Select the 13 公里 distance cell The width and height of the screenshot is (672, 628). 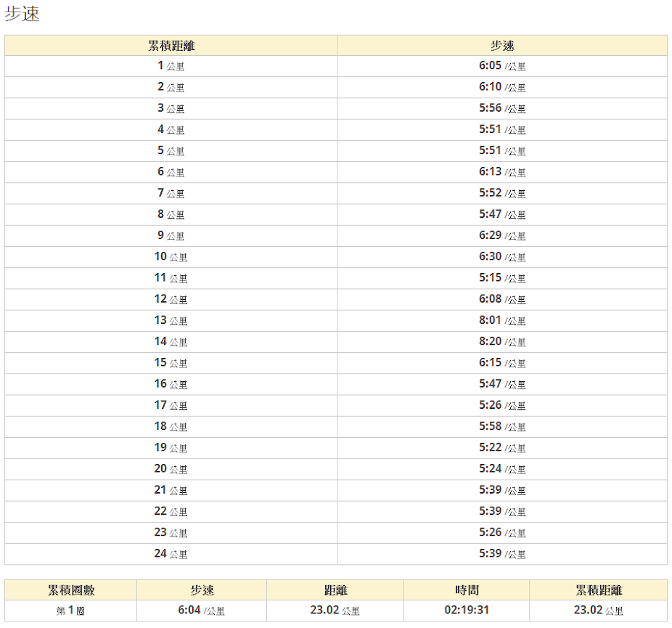pos(171,321)
